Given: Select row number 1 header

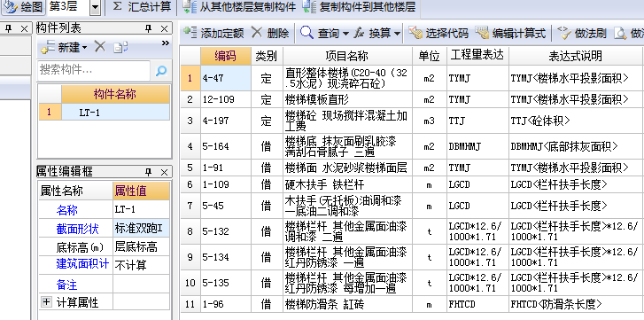Looking at the screenshot, I should [x=190, y=78].
